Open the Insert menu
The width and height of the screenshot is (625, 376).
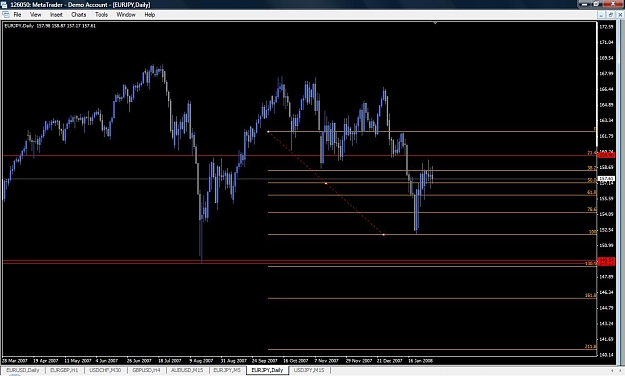click(56, 15)
